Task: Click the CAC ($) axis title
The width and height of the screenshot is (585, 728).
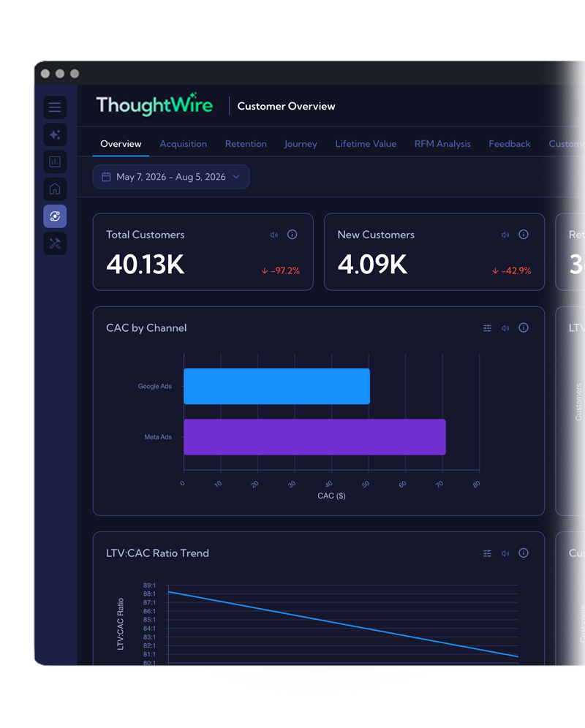Action: (x=331, y=496)
